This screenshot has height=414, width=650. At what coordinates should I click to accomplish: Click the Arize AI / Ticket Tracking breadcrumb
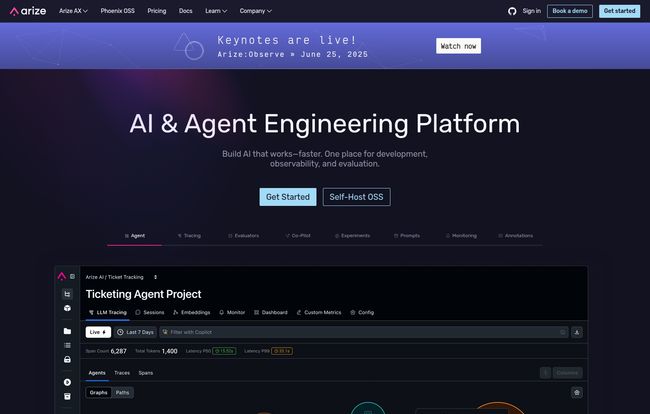[114, 277]
